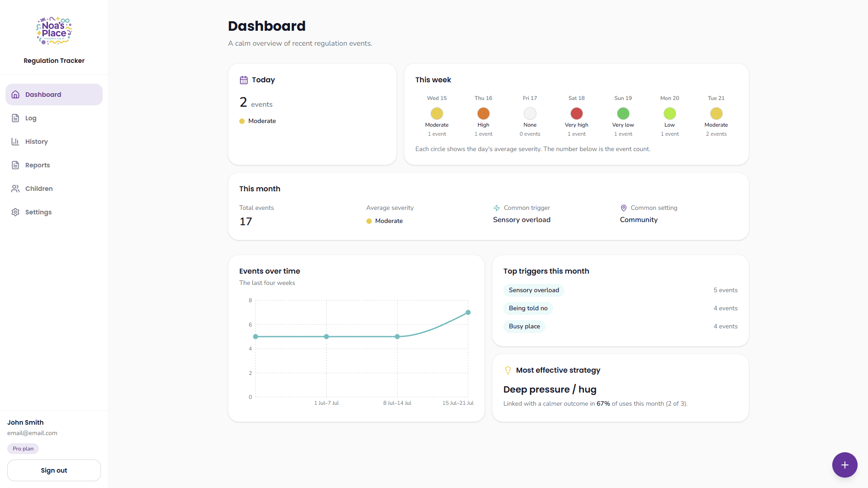Click Tue 21 Moderate severity circle
The height and width of the screenshot is (488, 868).
[716, 114]
